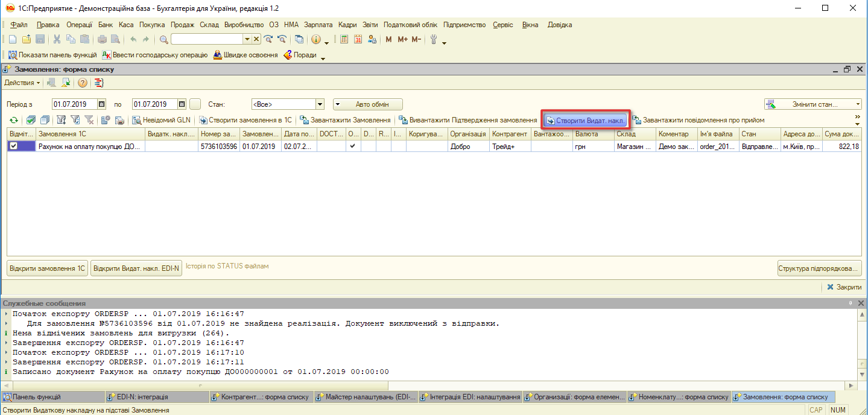Click the Контрагент column header
This screenshot has height=415, width=868.
[x=510, y=134]
